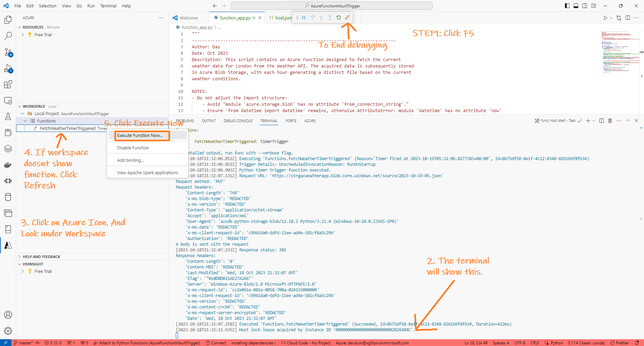Screen dimensions: 644x346
Task: Collapse Local Project AzureFunctionInbuiltTrigger node
Action: tap(22, 114)
